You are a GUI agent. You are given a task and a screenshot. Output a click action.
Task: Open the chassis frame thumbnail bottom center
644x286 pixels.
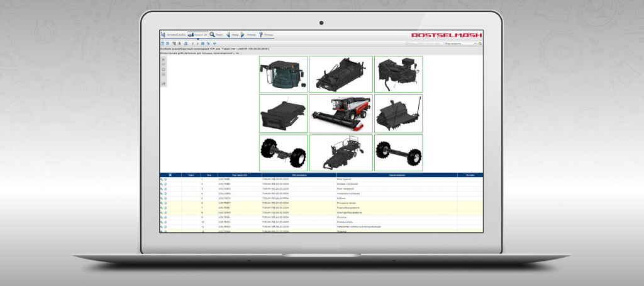[x=340, y=152]
